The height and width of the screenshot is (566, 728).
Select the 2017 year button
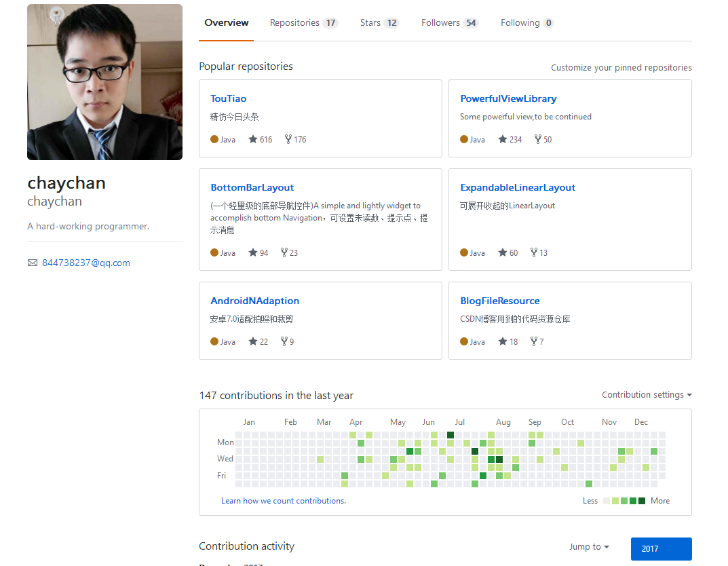click(x=661, y=549)
